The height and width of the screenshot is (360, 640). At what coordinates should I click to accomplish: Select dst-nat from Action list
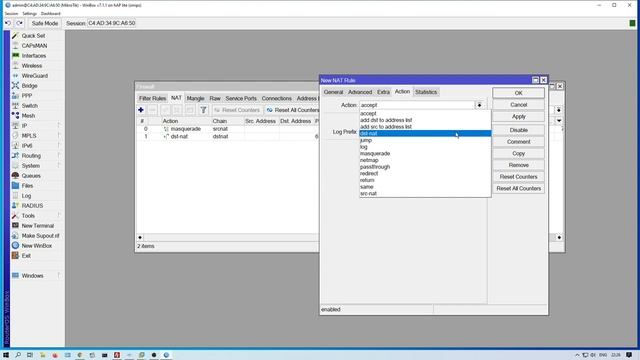[425, 133]
